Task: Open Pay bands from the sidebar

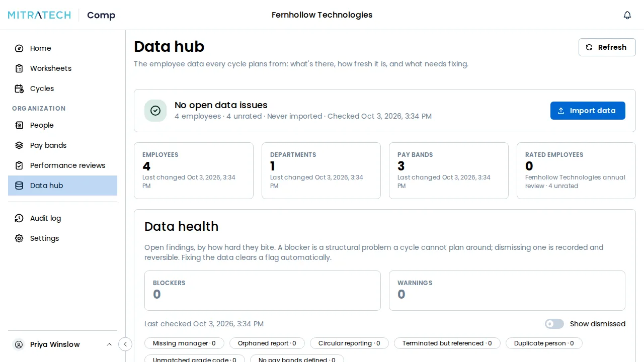Action: pyautogui.click(x=63, y=145)
